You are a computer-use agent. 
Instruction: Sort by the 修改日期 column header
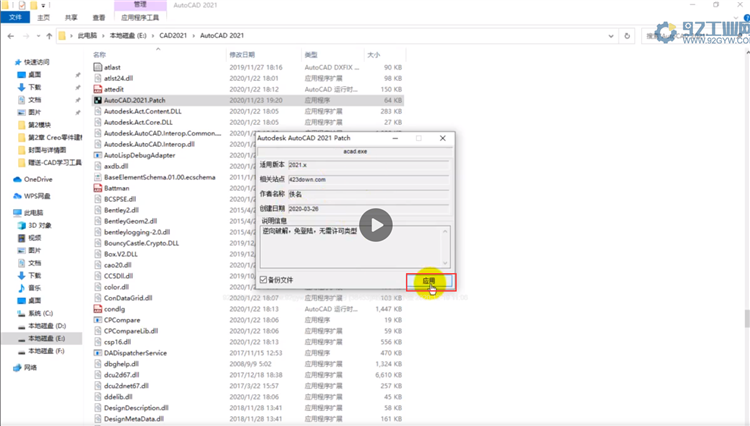point(242,55)
